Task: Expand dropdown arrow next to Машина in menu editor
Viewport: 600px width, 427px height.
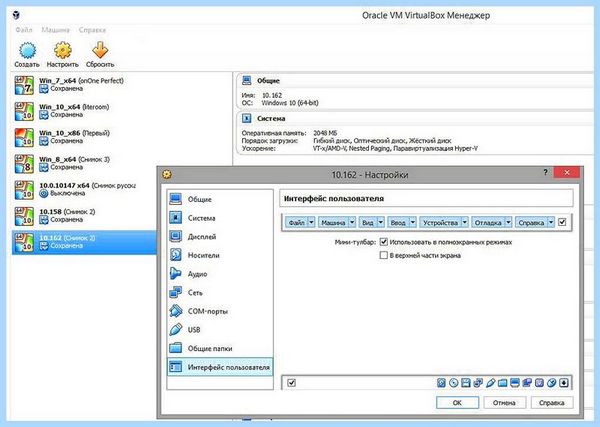Action: (352, 222)
